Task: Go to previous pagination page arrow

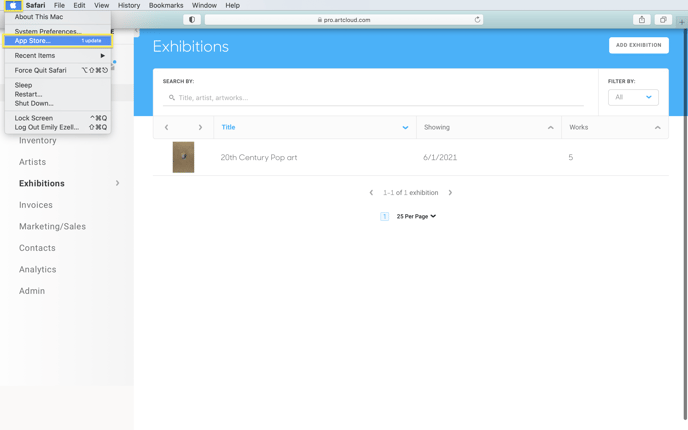Action: click(x=371, y=193)
